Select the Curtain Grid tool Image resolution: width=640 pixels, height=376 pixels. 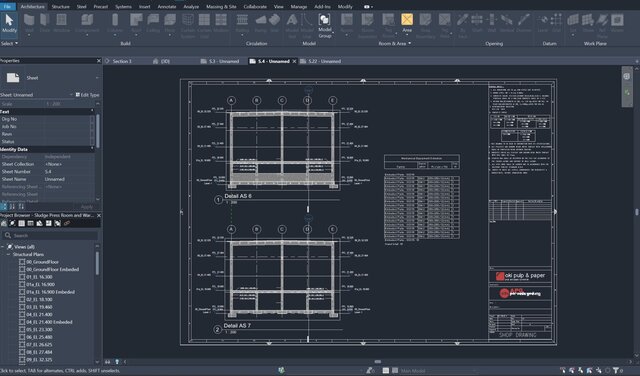204,25
